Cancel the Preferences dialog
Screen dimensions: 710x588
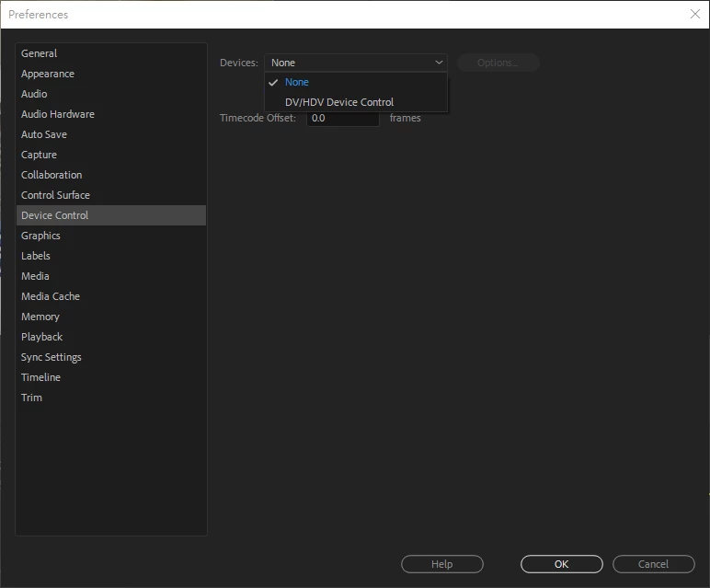(653, 564)
